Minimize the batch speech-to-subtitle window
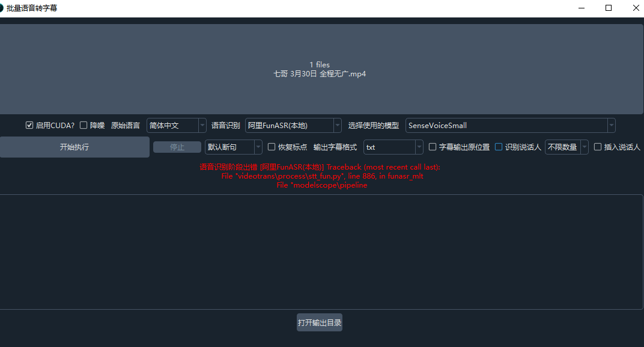The image size is (644, 347). pyautogui.click(x=582, y=8)
